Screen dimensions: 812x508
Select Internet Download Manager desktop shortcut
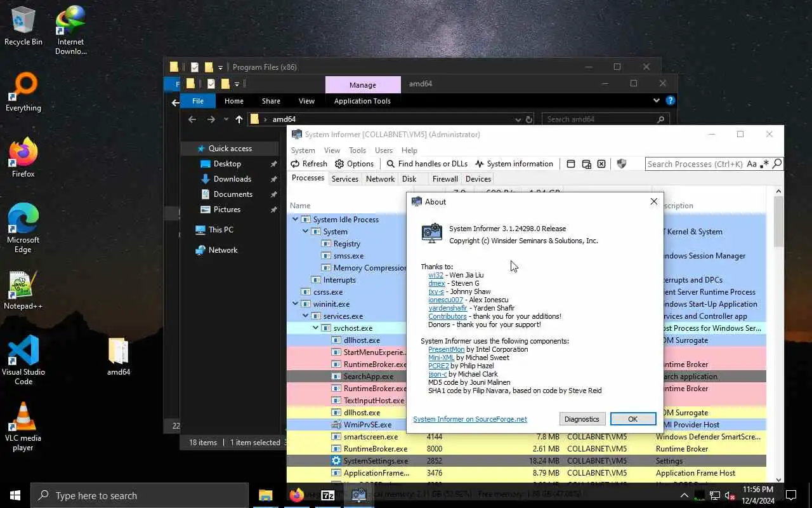click(70, 30)
